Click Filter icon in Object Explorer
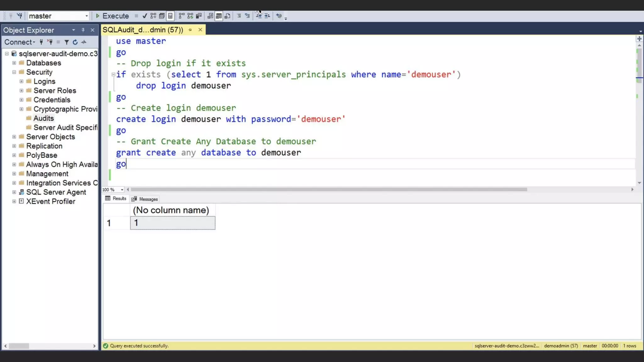 (67, 42)
